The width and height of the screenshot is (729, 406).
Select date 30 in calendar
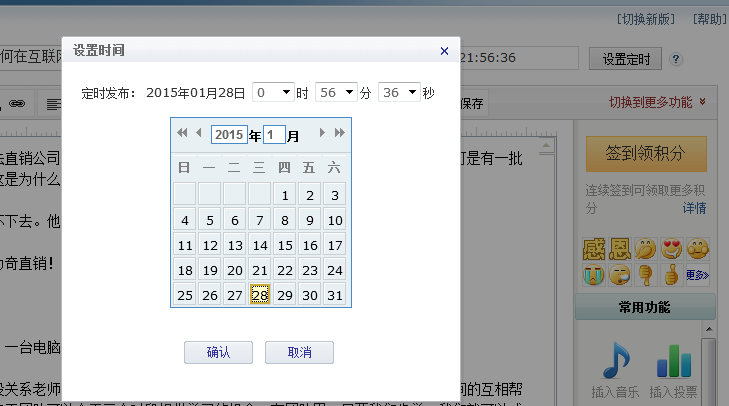pyautogui.click(x=310, y=295)
